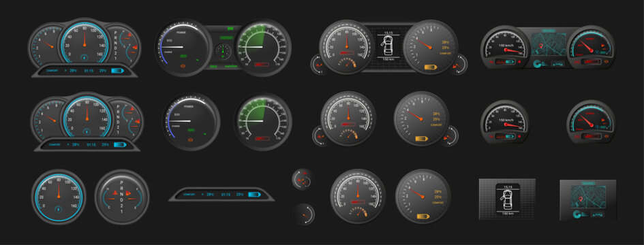Click the yellow battery icon in the tachometer joined to car display
This screenshot has height=245, width=644.
431,67
